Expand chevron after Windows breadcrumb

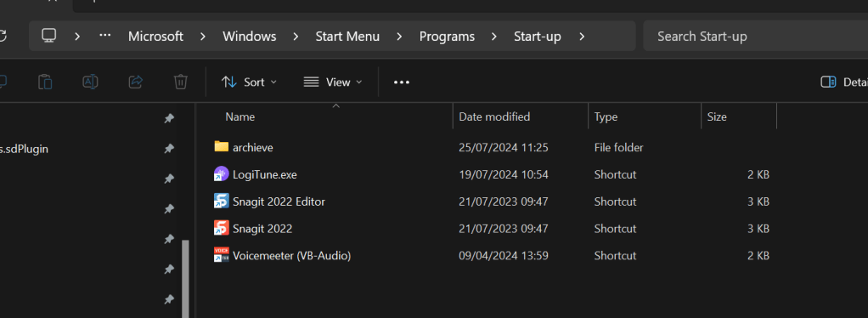pyautogui.click(x=296, y=37)
